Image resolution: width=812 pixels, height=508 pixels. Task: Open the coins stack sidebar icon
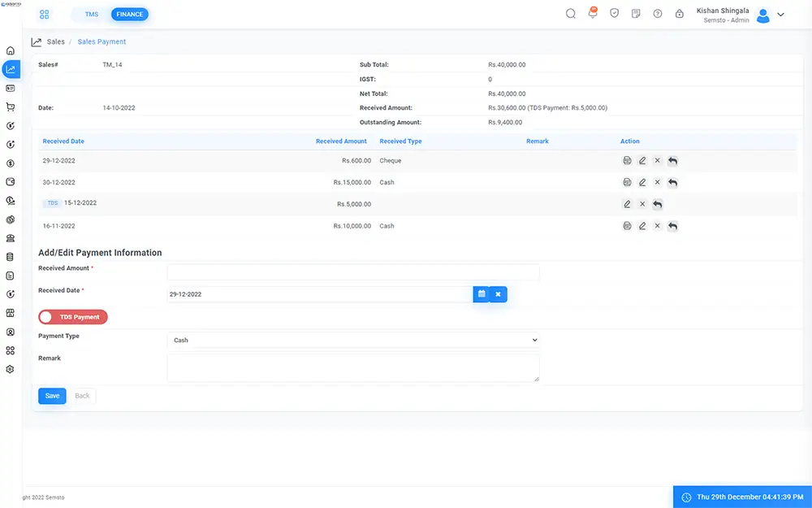[x=11, y=219]
